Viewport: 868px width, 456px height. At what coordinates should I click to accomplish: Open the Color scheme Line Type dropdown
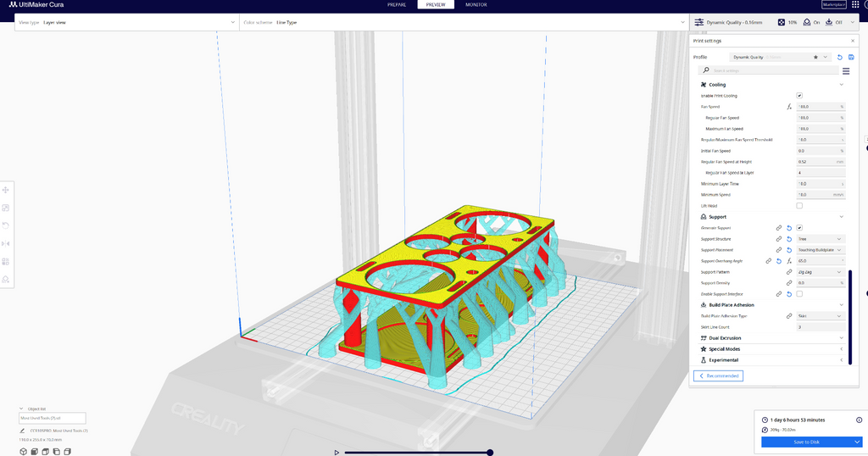point(464,23)
